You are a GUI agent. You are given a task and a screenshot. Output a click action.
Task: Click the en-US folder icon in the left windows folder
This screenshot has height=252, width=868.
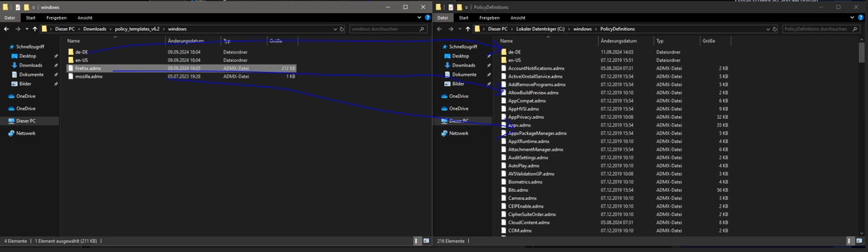(71, 60)
